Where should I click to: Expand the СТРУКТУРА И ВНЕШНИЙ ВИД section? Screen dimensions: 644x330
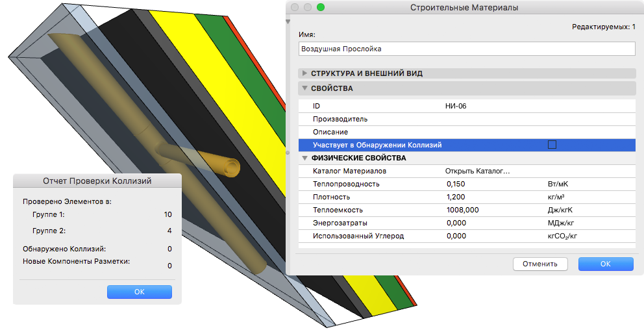(x=304, y=73)
